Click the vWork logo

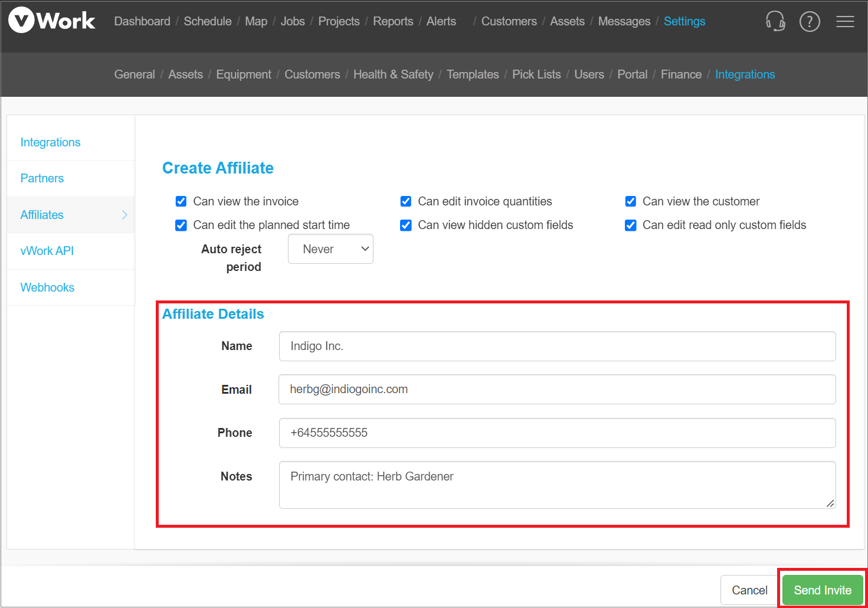tap(52, 21)
